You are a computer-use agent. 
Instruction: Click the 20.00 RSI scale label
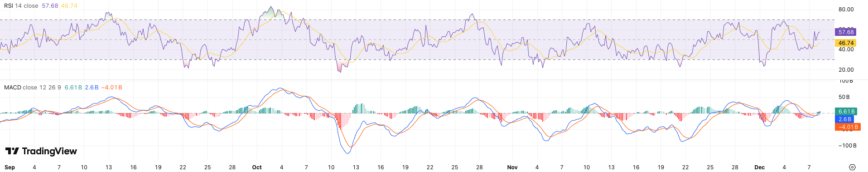[x=846, y=69]
